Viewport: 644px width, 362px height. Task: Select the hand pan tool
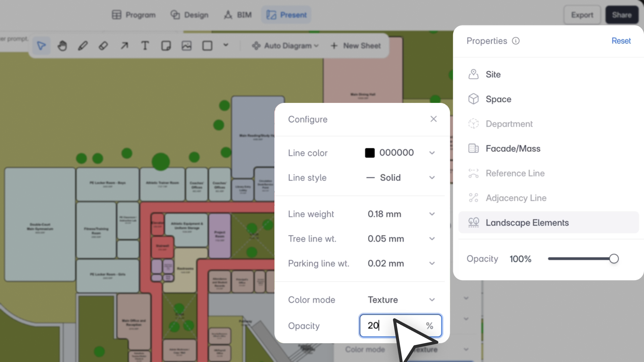point(62,46)
